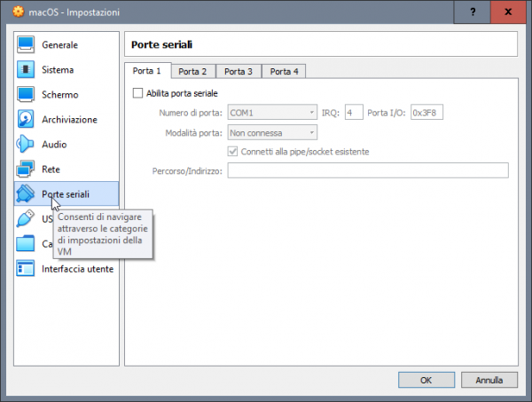The image size is (532, 402).
Task: Click the navigation tooltip text
Action: (103, 234)
